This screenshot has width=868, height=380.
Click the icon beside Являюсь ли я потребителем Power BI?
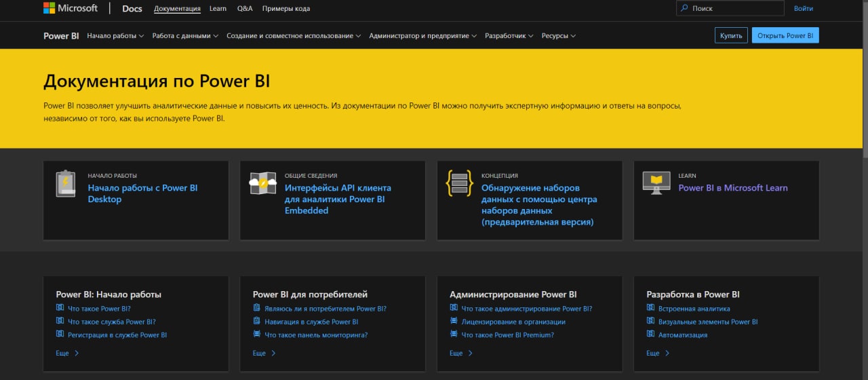pyautogui.click(x=256, y=308)
